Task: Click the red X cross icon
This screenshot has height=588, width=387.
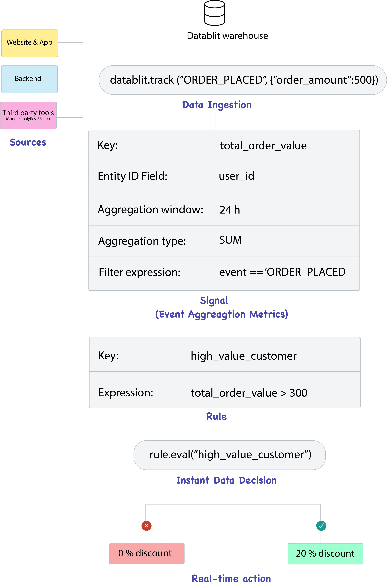Action: [146, 526]
